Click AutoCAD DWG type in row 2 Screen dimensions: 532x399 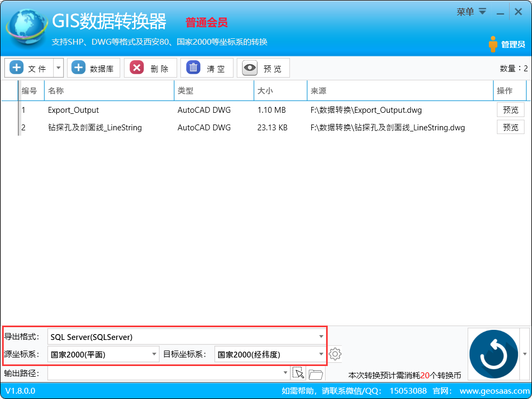click(204, 128)
